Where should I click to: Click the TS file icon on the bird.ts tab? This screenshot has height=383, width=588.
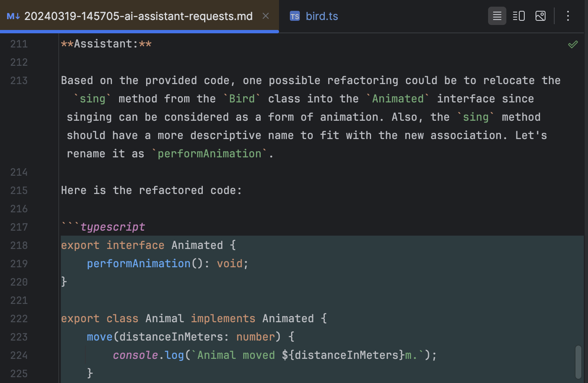click(295, 16)
